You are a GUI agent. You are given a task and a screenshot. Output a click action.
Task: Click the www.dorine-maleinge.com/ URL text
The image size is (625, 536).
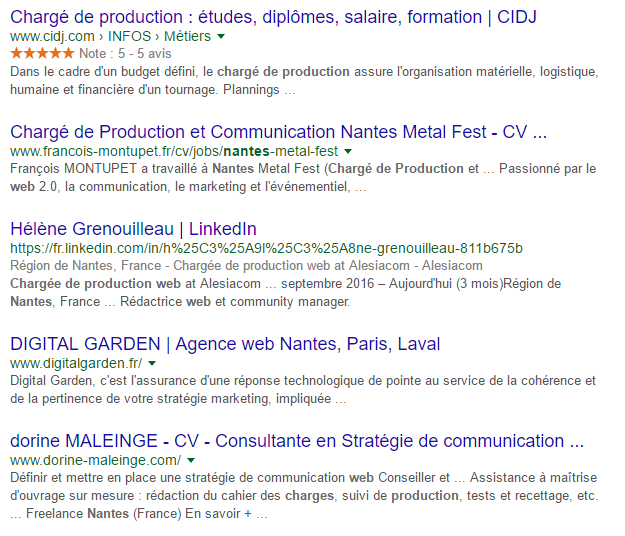[x=96, y=460]
